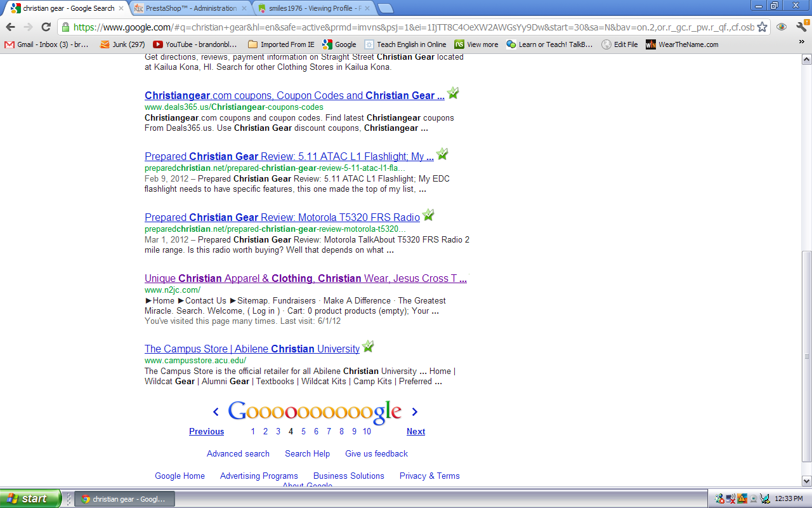This screenshot has width=812, height=508.
Task: Reload the page with the refresh icon
Action: click(46, 27)
